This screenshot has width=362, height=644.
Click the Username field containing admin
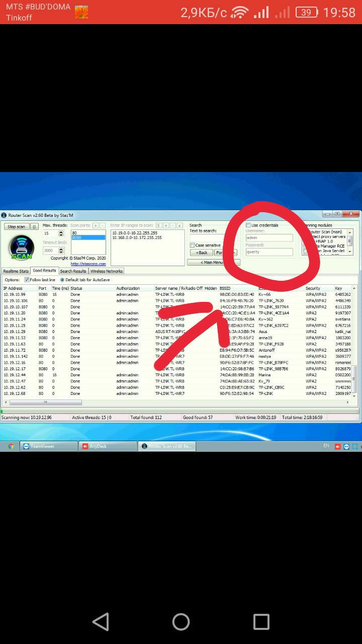point(269,237)
